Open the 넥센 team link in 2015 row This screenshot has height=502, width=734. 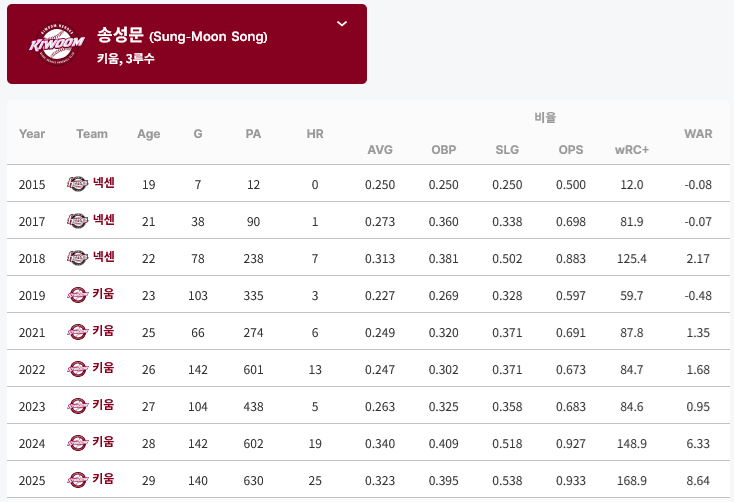tap(103, 183)
